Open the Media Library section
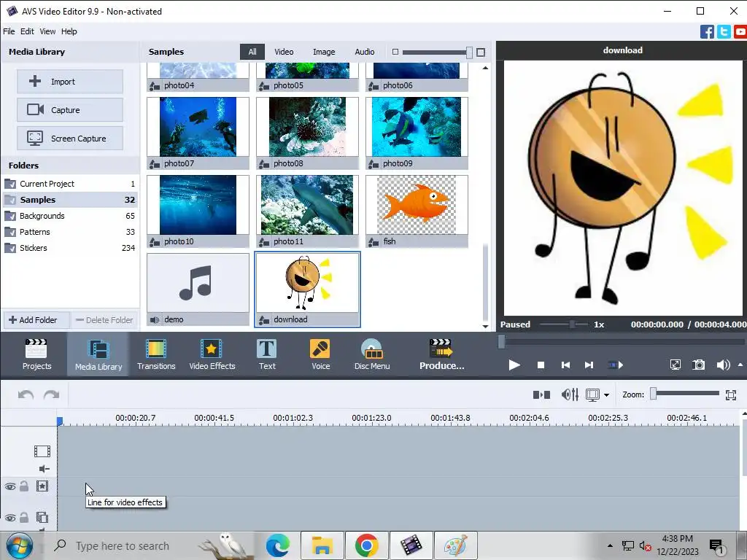This screenshot has width=747, height=560. pyautogui.click(x=98, y=355)
